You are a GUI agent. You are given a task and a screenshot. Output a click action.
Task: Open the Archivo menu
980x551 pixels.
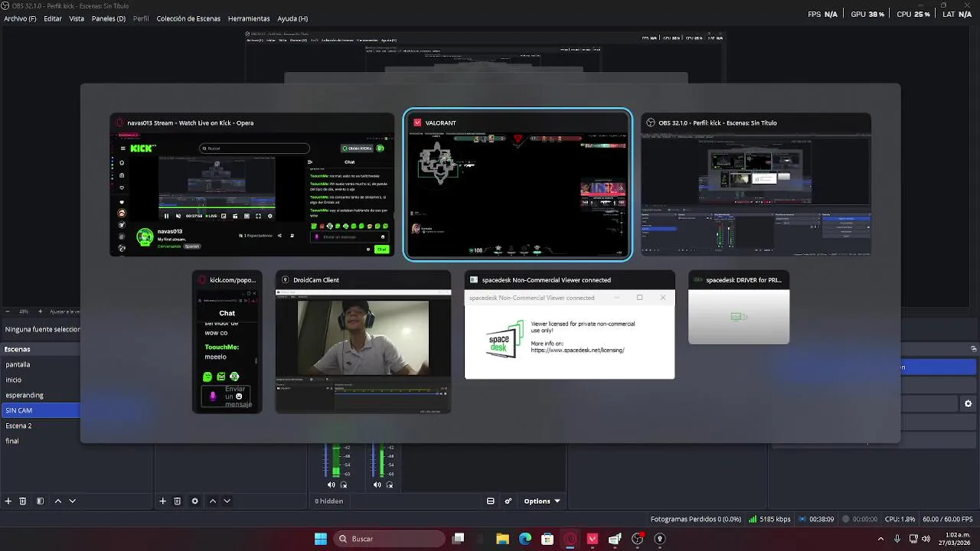(x=20, y=18)
